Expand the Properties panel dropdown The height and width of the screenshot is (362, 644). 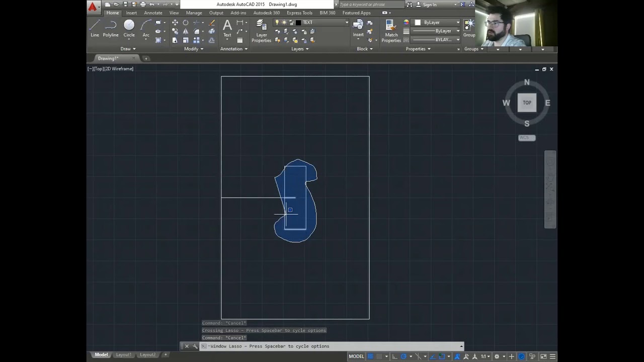click(418, 49)
